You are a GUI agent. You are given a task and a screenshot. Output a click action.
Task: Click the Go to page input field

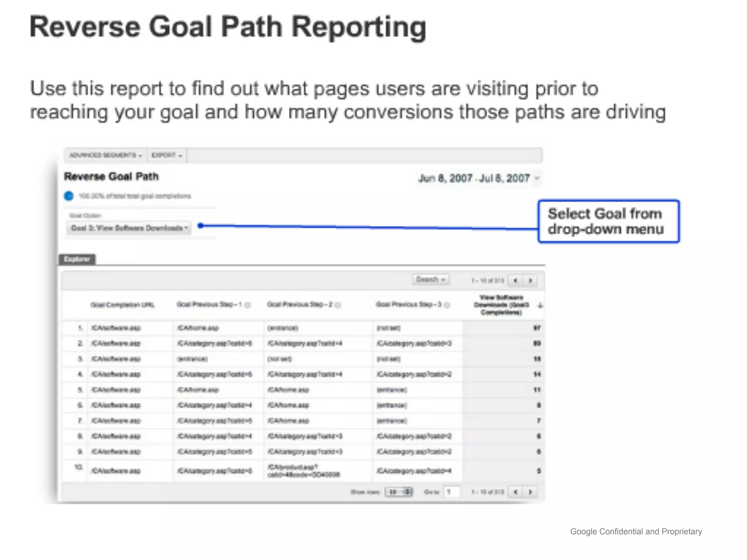click(x=452, y=492)
